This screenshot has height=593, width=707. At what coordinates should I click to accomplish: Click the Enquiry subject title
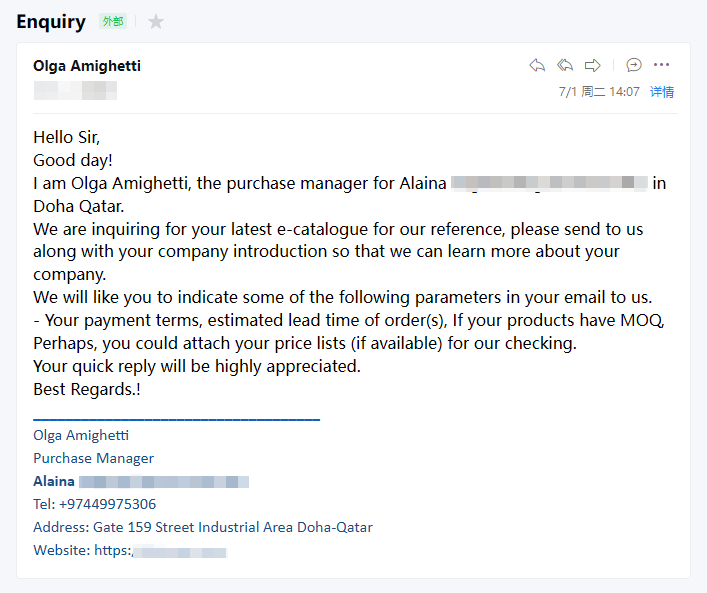coord(51,21)
